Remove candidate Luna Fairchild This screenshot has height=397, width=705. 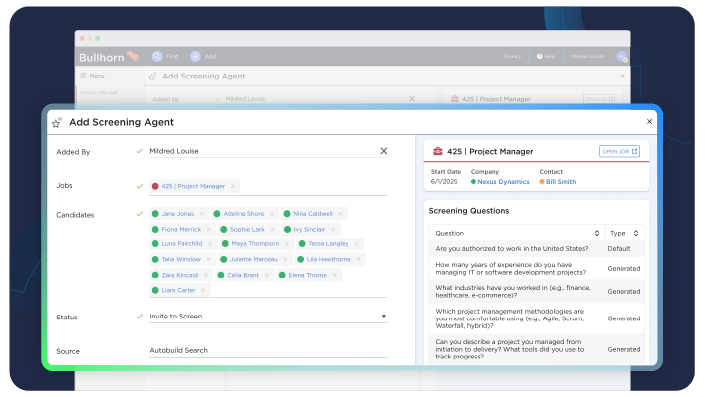(x=210, y=244)
